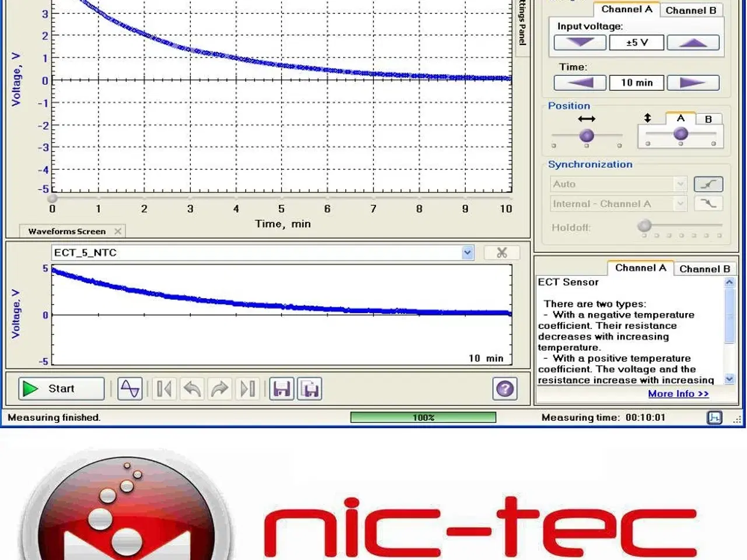Click the undo arrow icon

click(x=192, y=388)
